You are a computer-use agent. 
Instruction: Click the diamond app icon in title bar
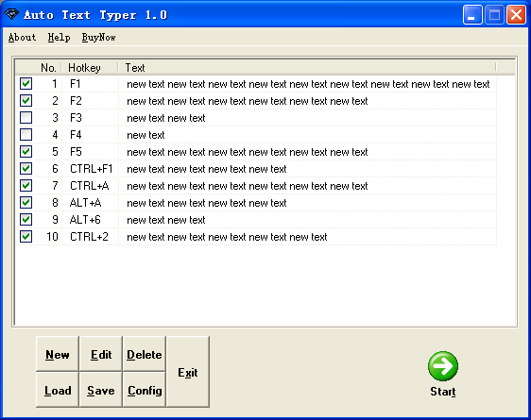[x=11, y=14]
